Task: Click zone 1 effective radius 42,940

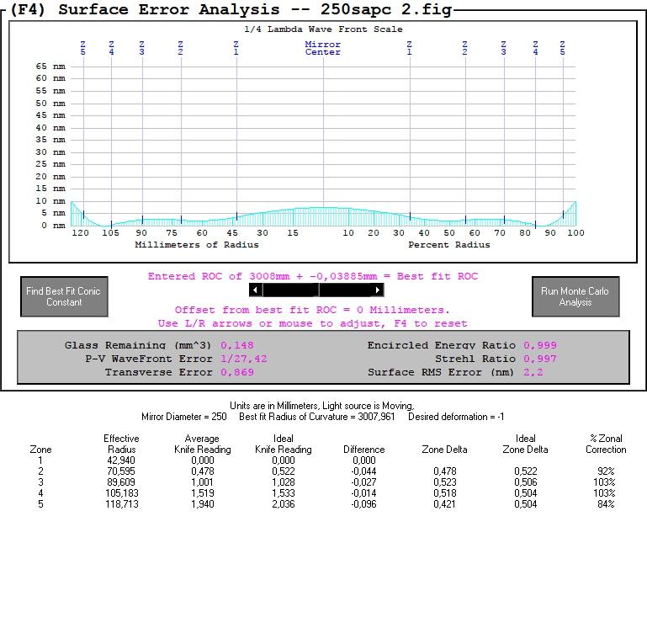Action: coord(121,460)
